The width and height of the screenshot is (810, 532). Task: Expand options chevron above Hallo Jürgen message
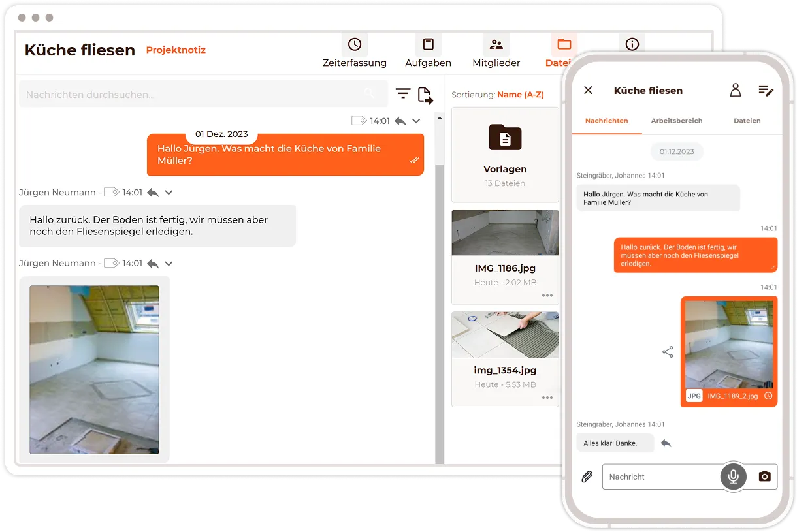(x=416, y=121)
